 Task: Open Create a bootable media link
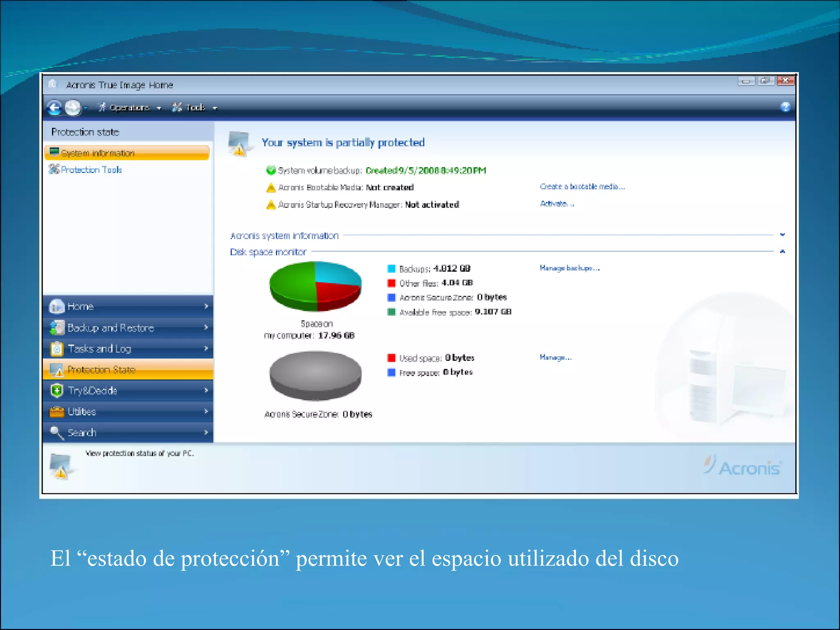click(x=582, y=187)
